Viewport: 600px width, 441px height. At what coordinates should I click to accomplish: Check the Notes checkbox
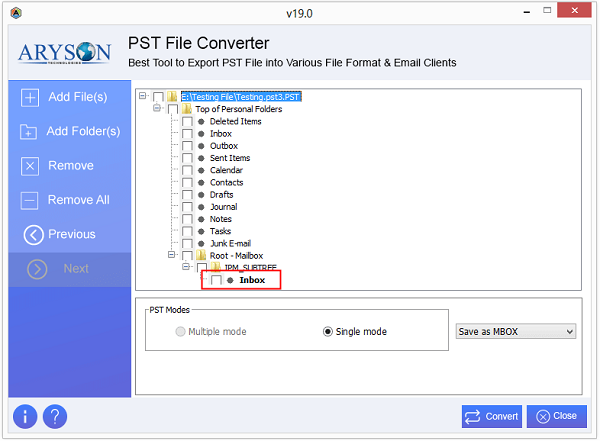(187, 219)
